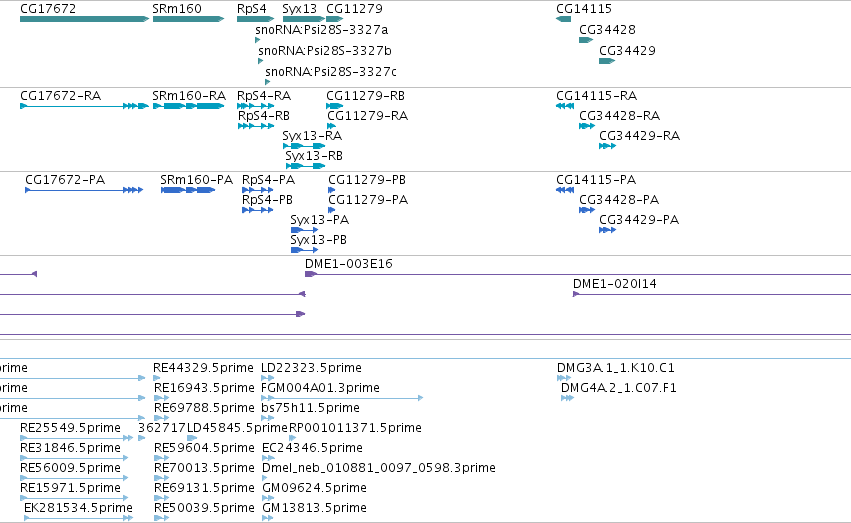851x523 pixels.
Task: Select the RE44329.5prime EST label
Action: click(203, 368)
